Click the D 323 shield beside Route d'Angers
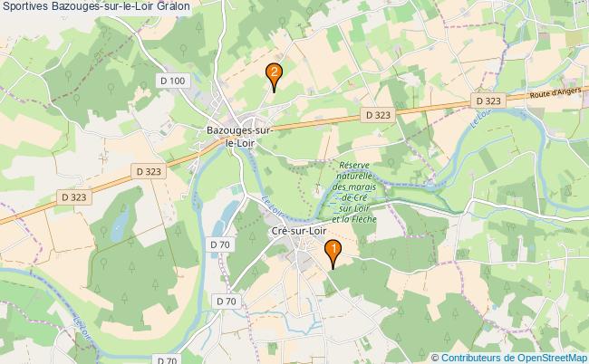The image size is (589, 364). coord(488,101)
